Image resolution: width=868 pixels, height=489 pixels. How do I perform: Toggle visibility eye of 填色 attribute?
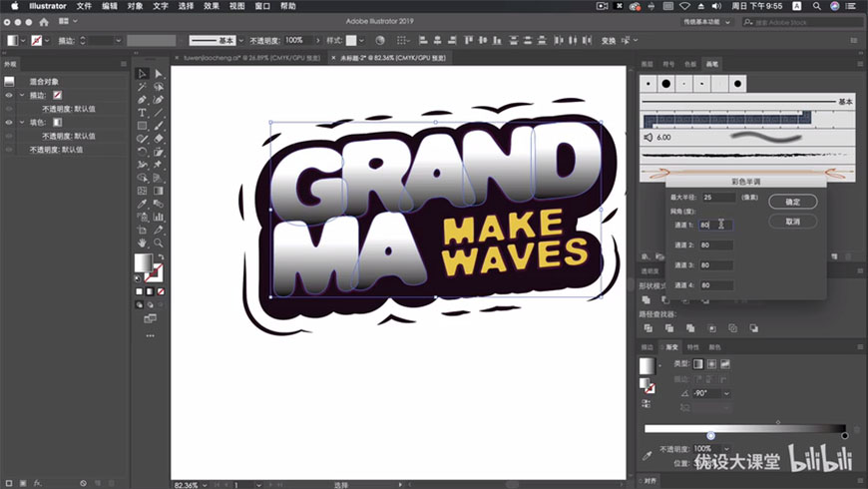pos(9,122)
